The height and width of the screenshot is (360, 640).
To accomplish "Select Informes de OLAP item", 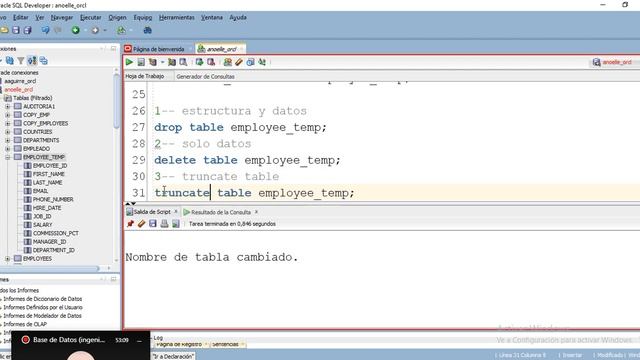I will (x=25, y=324).
